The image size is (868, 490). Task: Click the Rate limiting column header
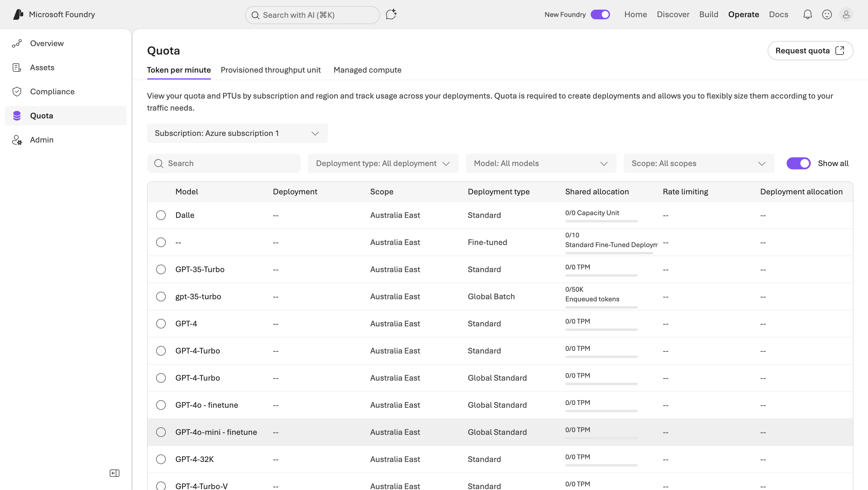(685, 192)
